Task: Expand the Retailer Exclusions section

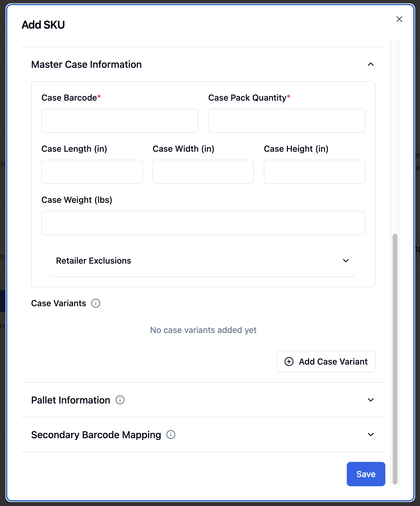Action: click(x=346, y=261)
